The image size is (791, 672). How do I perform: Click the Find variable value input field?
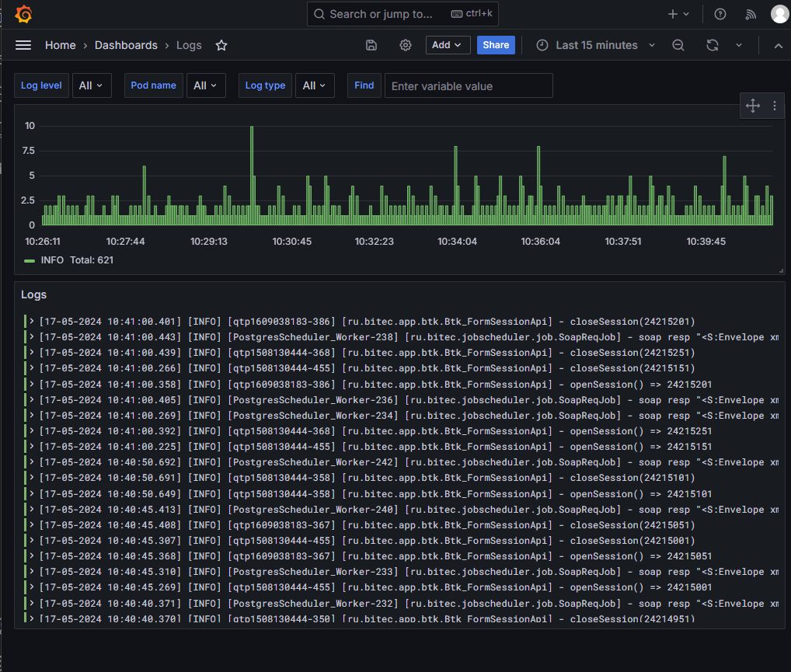click(x=469, y=85)
